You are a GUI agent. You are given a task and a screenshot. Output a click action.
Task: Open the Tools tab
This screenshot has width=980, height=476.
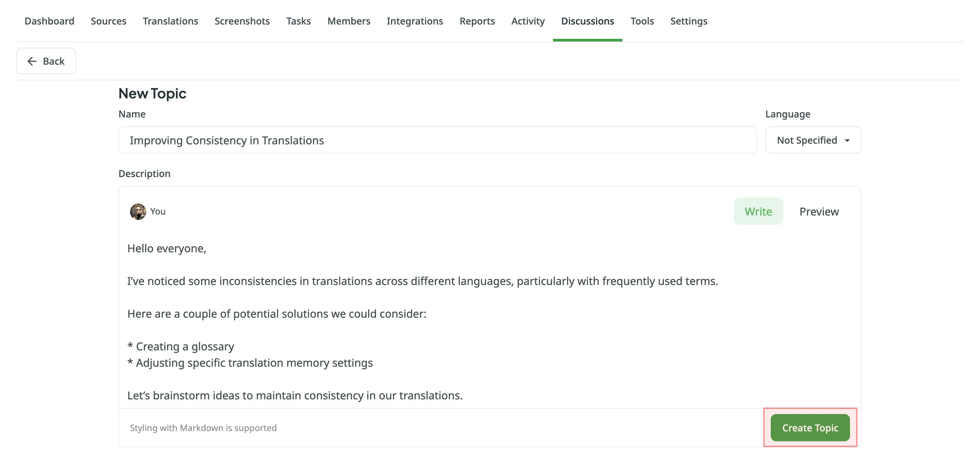click(x=642, y=21)
